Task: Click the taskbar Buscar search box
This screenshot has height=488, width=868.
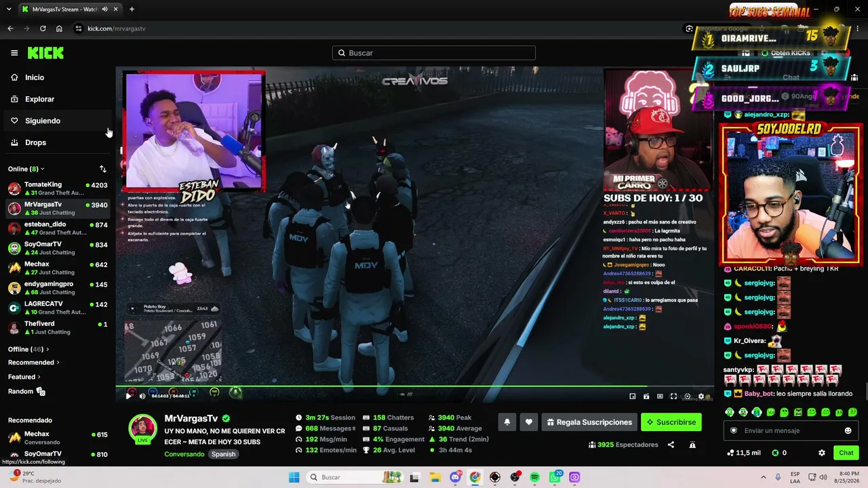Action: [355, 477]
